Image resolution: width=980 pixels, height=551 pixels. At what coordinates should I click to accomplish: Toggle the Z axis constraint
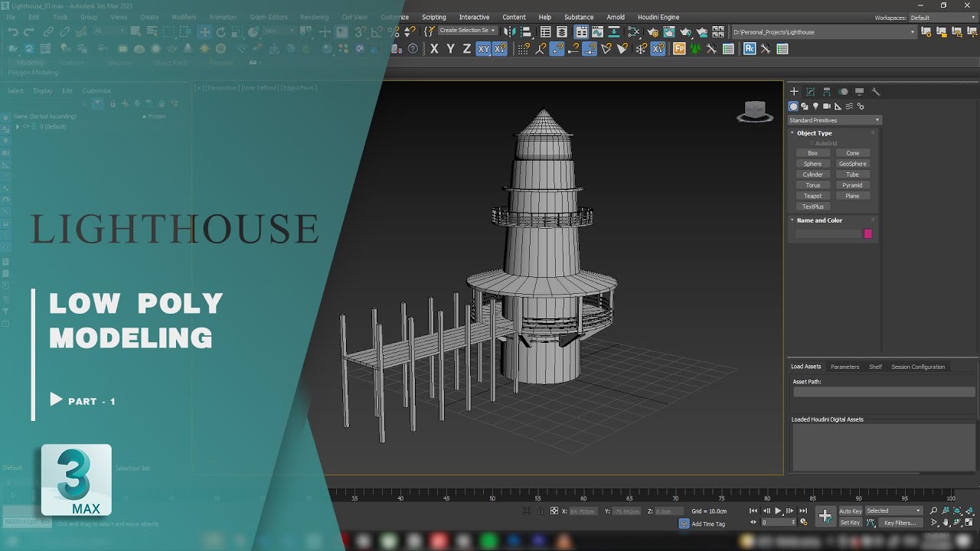click(467, 48)
